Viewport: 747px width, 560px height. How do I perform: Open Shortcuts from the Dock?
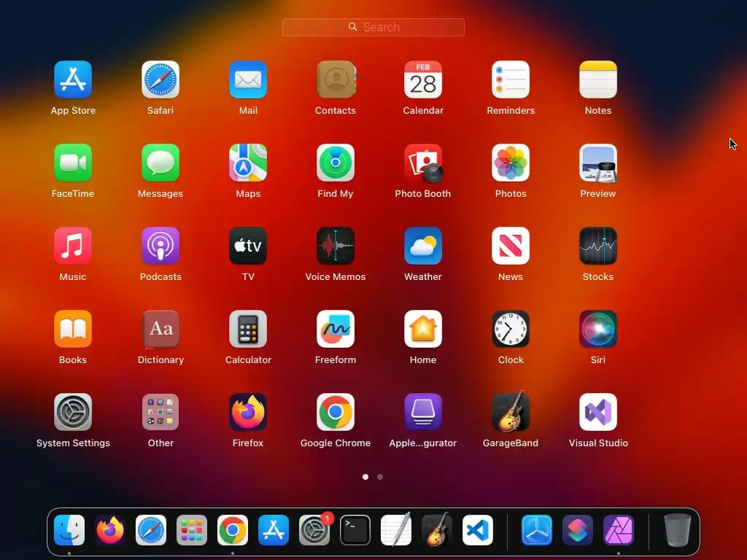pyautogui.click(x=578, y=530)
